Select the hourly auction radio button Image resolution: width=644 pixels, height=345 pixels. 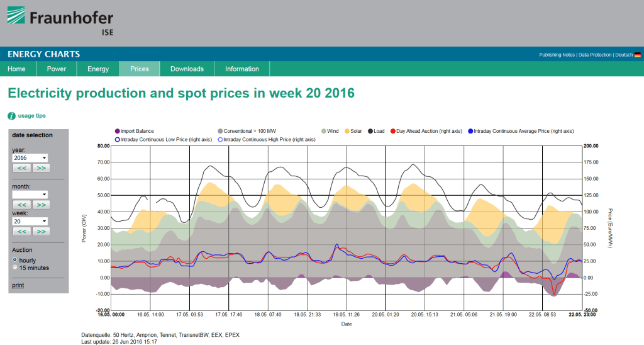coord(16,259)
